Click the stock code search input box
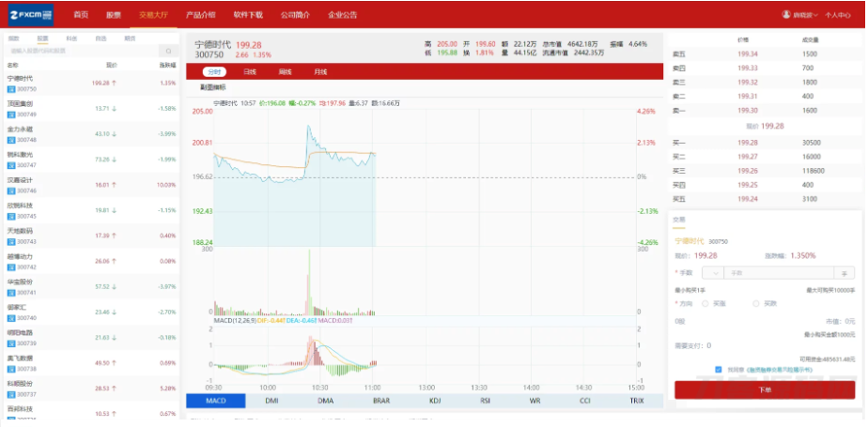The width and height of the screenshot is (868, 427). (x=84, y=51)
